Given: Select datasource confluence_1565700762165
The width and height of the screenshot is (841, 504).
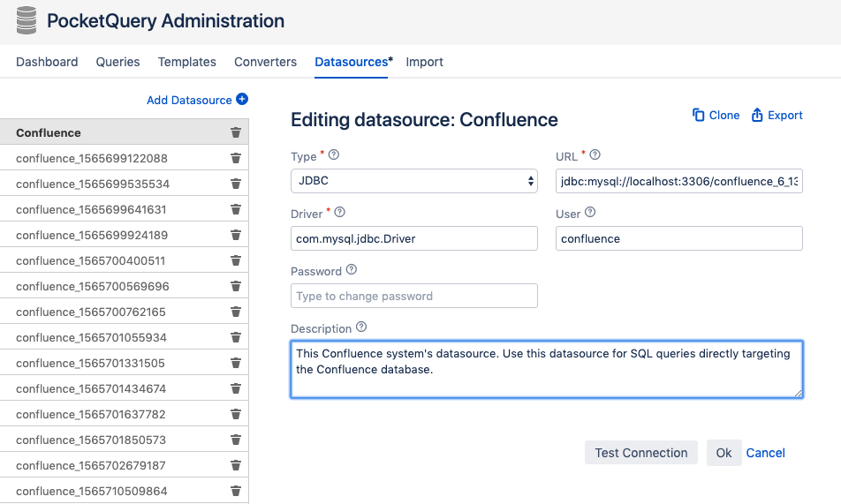Looking at the screenshot, I should click(124, 312).
